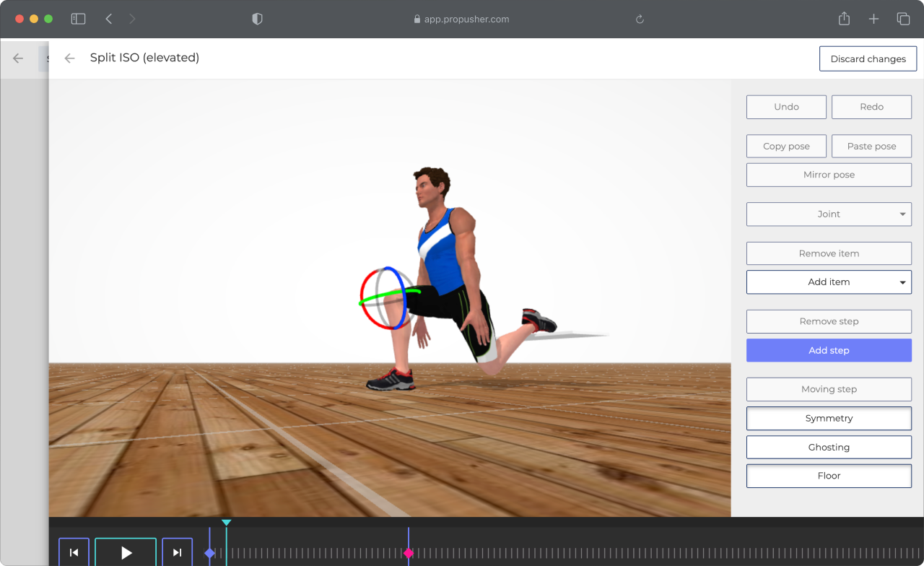Click the Safari share icon
924x566 pixels.
coord(844,19)
